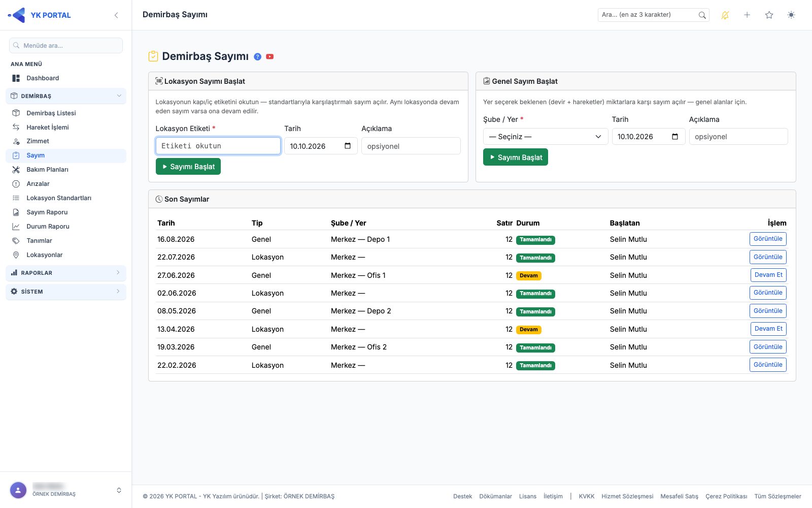Open Şube / Yer Seçiniz dropdown
Image resolution: width=812 pixels, height=508 pixels.
[x=546, y=137]
